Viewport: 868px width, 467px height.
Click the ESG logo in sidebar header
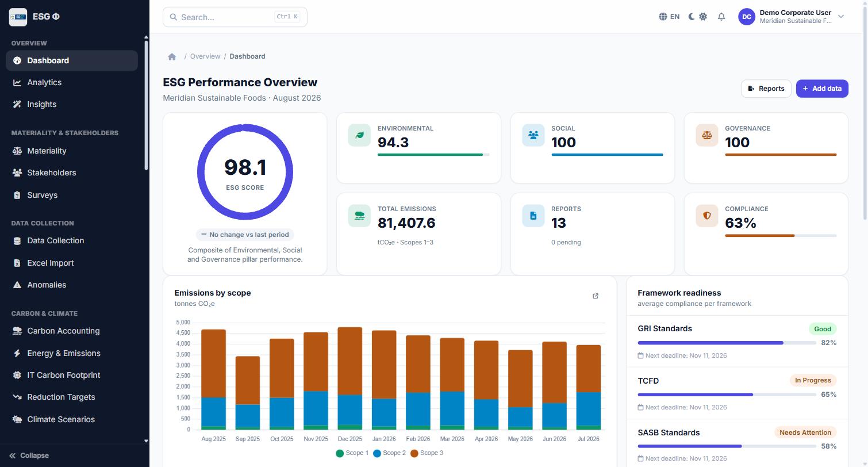click(18, 17)
